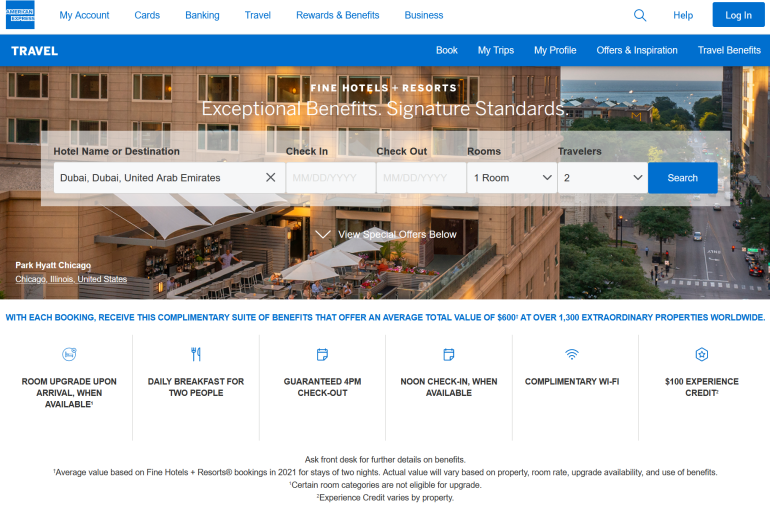Open the My Account menu
The image size is (770, 506).
pos(84,15)
